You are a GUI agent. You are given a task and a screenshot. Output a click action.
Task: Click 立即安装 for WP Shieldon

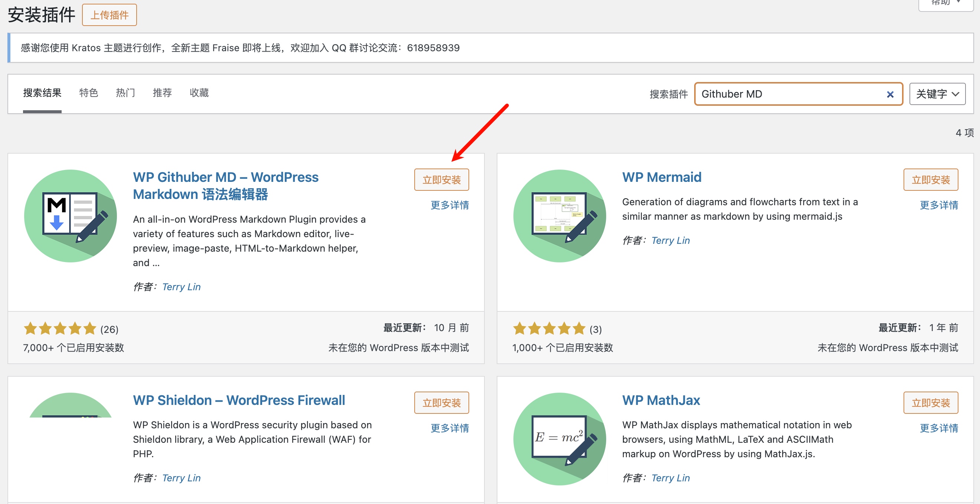point(441,402)
